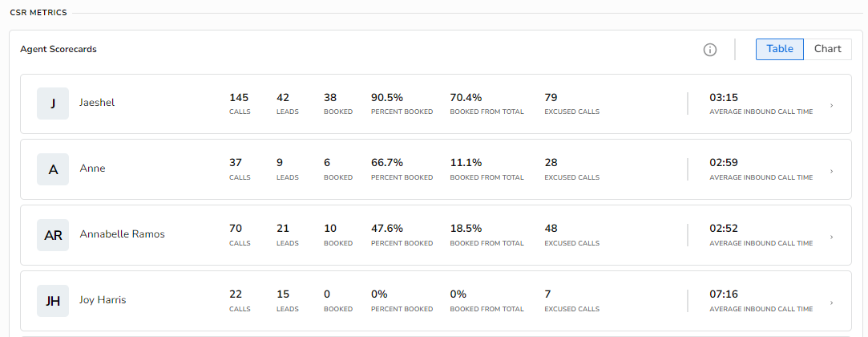The width and height of the screenshot is (868, 337).
Task: Click the Agent Scorecards heading
Action: (x=59, y=50)
